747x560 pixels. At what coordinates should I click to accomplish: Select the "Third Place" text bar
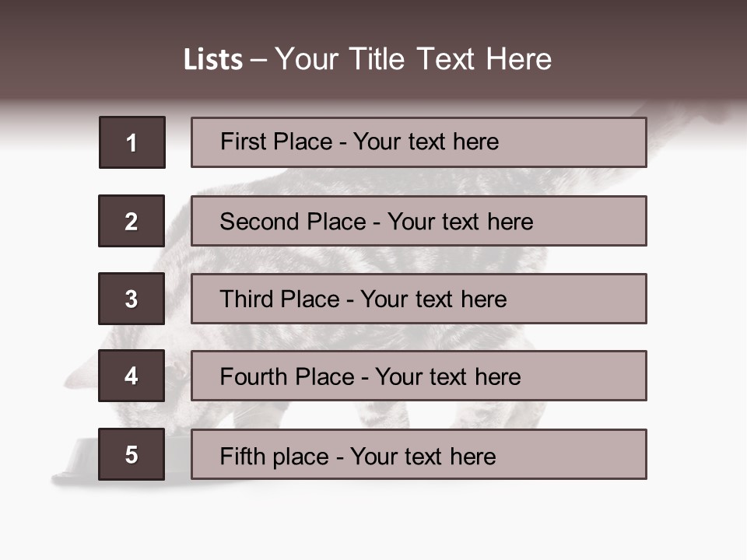pos(419,299)
